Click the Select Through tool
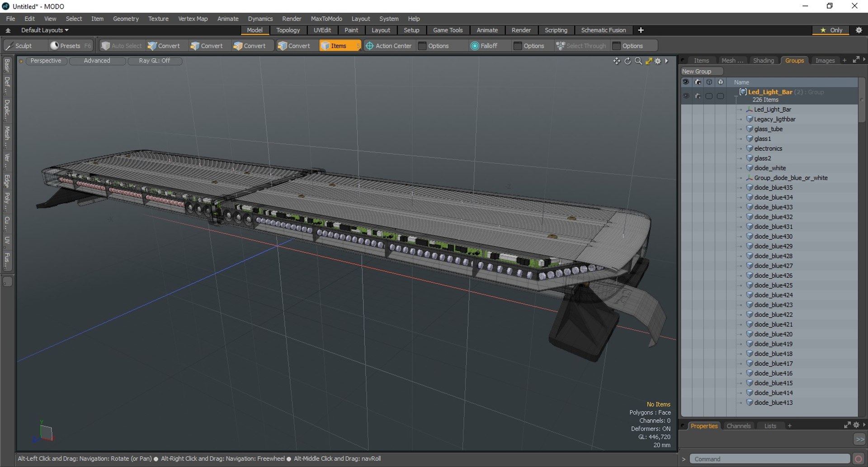This screenshot has width=868, height=467. click(x=581, y=46)
